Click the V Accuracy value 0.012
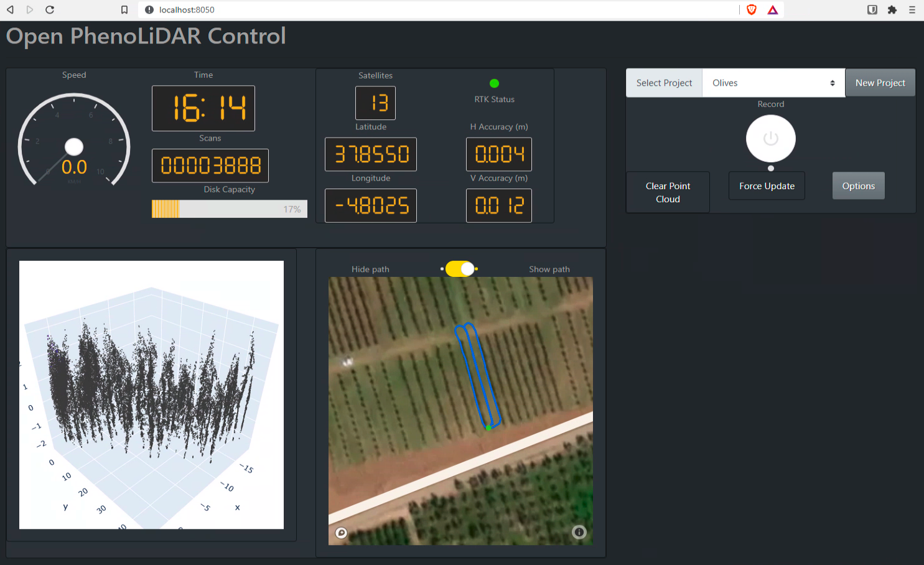Screen dimensions: 924x565 pyautogui.click(x=499, y=205)
